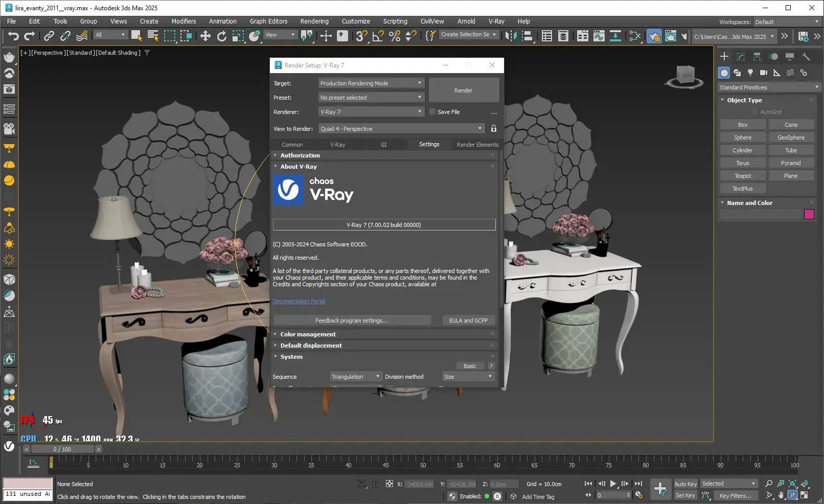Viewport: 824px width, 504px height.
Task: Expand the Color management rollout
Action: (308, 334)
